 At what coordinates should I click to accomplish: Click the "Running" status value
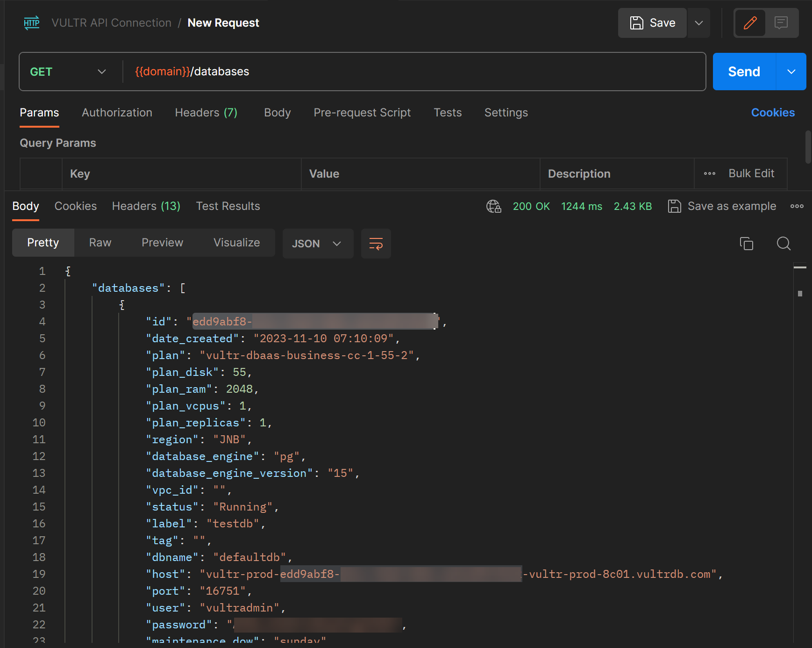tap(243, 507)
